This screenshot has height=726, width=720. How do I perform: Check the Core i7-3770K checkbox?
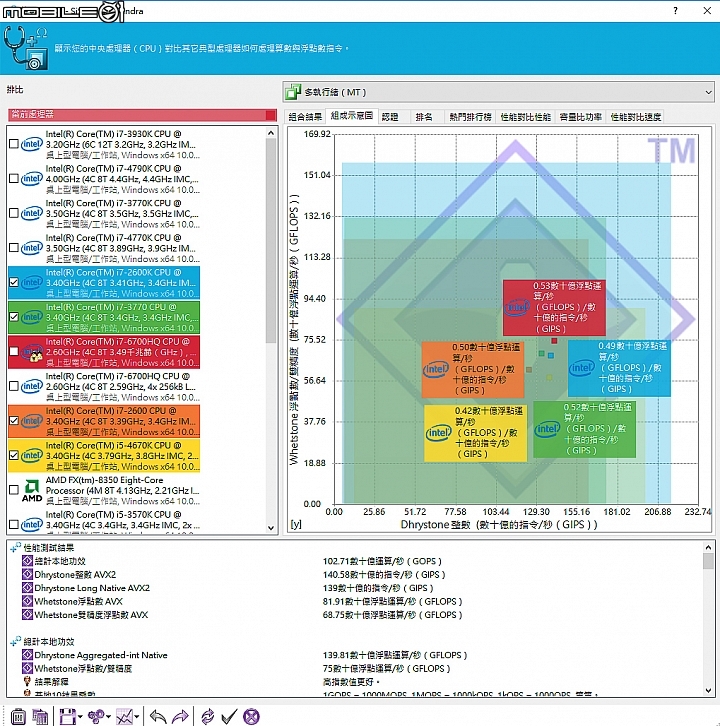[x=14, y=213]
